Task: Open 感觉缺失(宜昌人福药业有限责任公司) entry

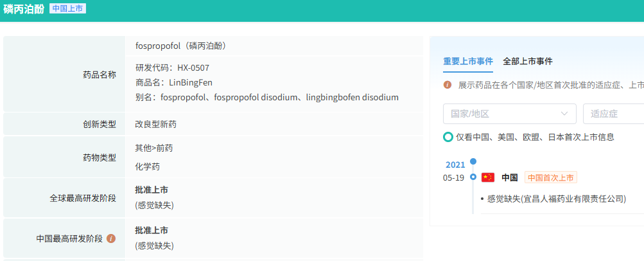Action: tap(556, 199)
